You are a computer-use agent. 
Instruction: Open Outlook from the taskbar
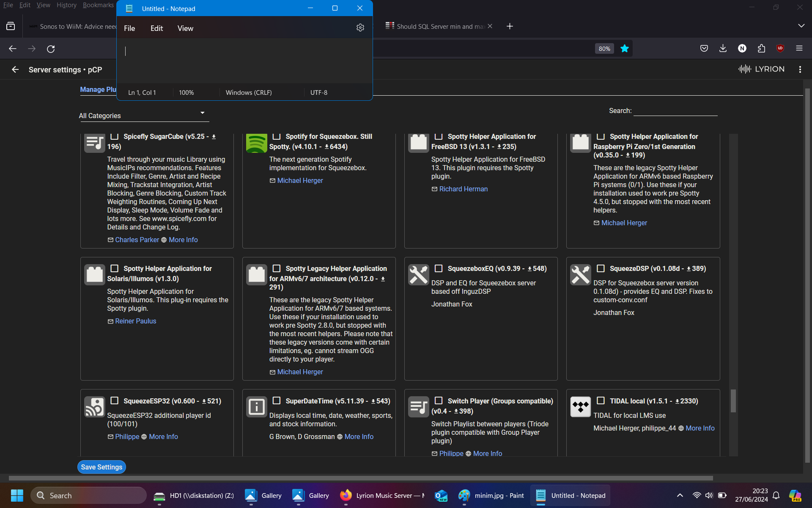tap(441, 495)
